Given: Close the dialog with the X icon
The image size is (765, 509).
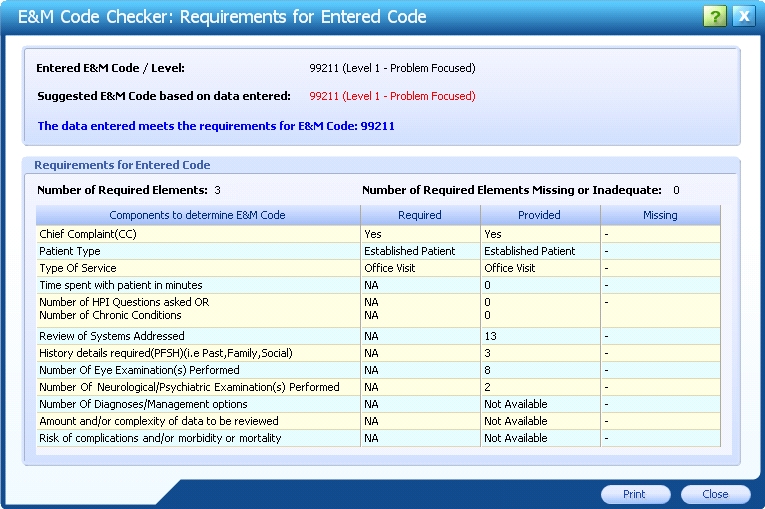Looking at the screenshot, I should [x=744, y=17].
